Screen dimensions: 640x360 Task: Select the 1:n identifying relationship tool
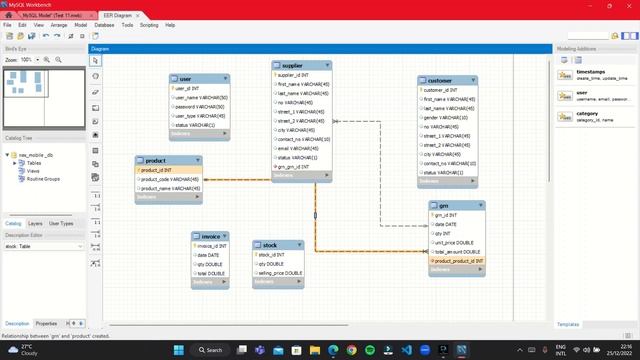coord(96,234)
